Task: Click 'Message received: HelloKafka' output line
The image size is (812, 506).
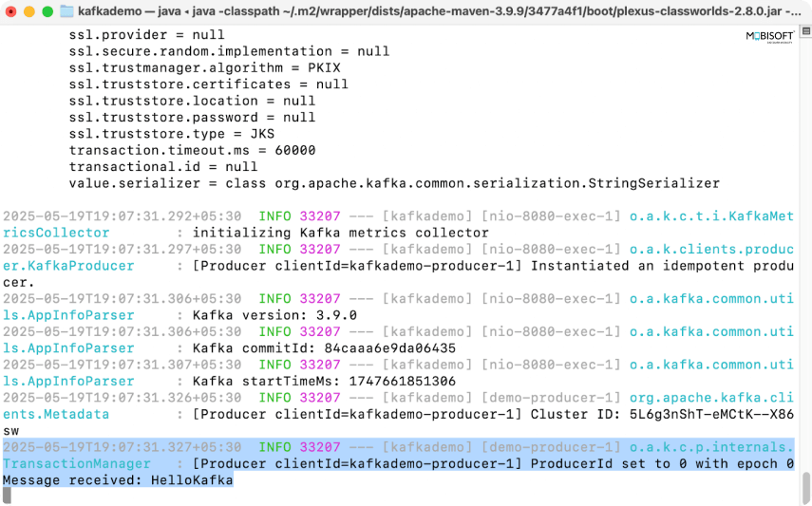Action: coord(118,480)
